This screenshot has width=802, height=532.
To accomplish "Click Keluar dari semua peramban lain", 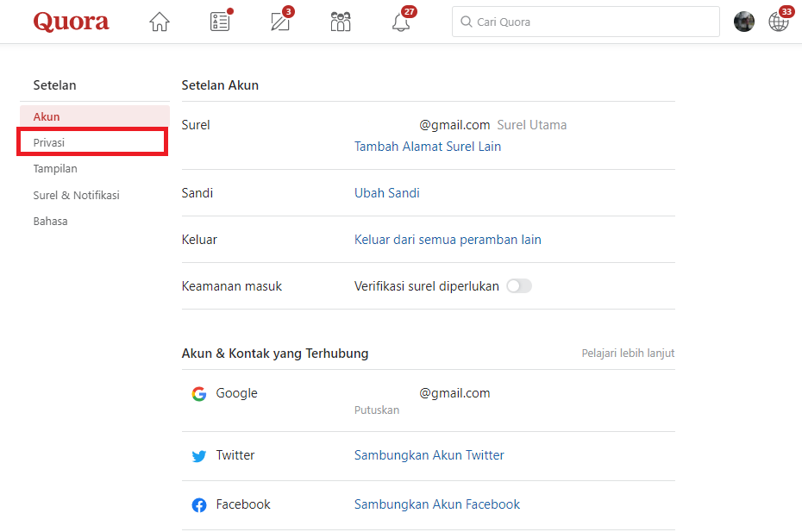I will [448, 239].
